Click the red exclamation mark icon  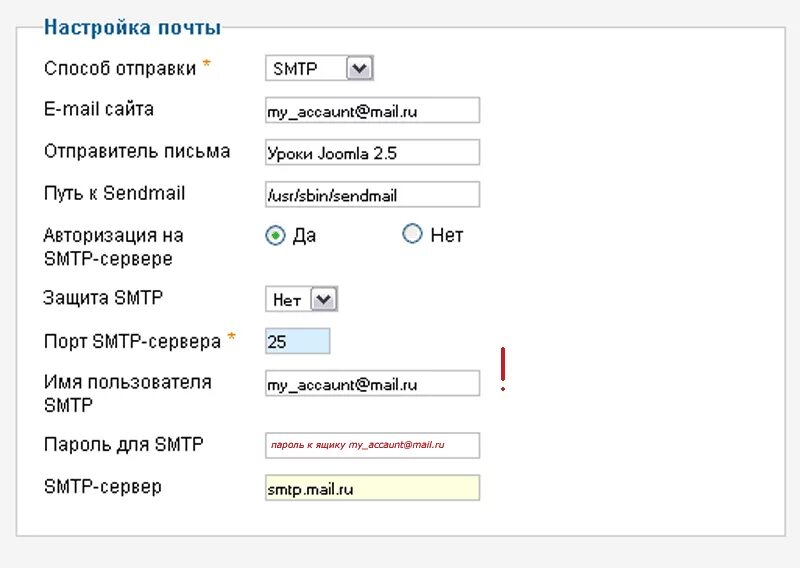click(x=503, y=369)
